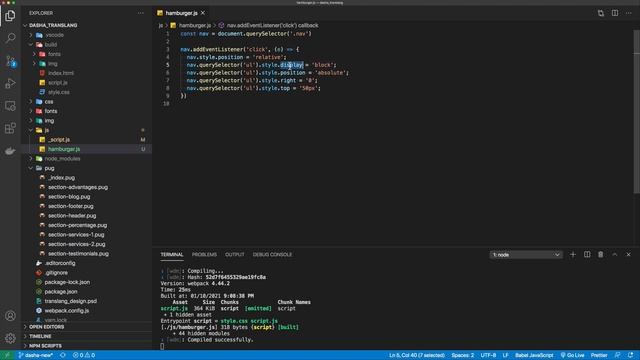Expand the css folder
The width and height of the screenshot is (640, 360).
pyautogui.click(x=49, y=102)
